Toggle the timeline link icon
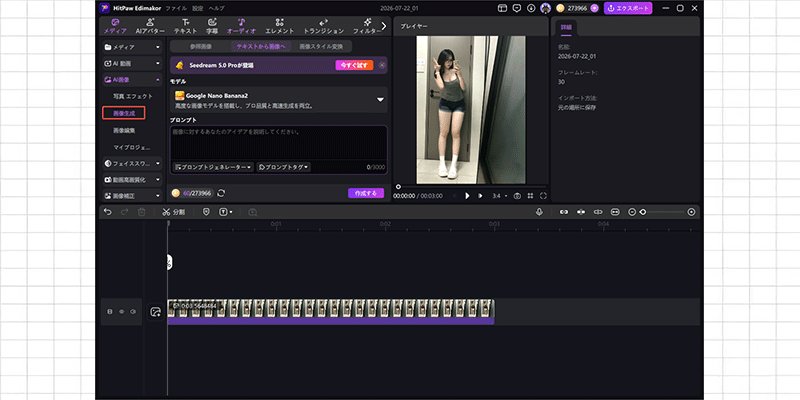800x400 pixels. (564, 212)
